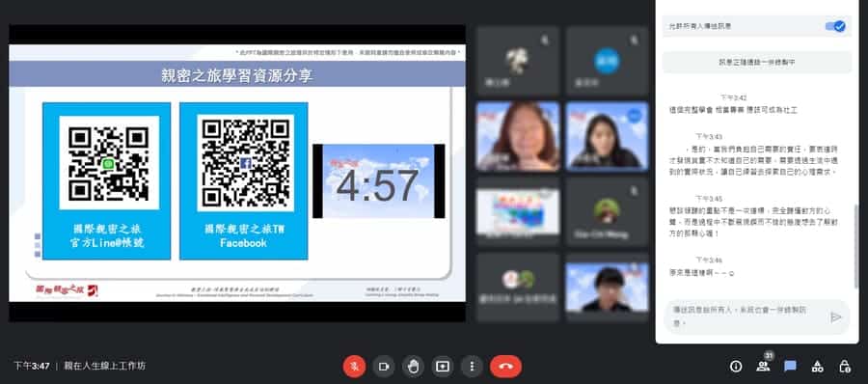Click the chat message sent at 下午3:46
The width and height of the screenshot is (868, 384).
[701, 273]
